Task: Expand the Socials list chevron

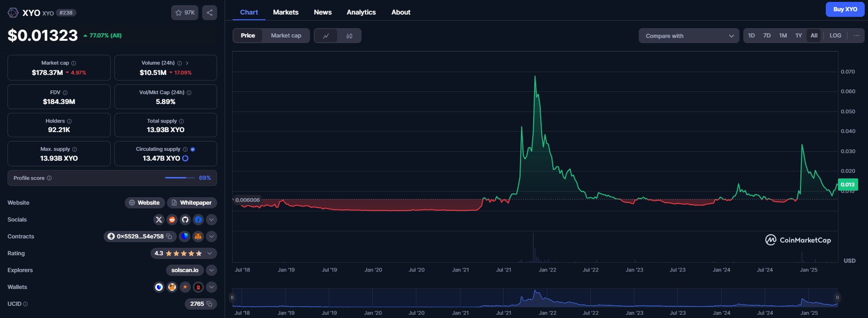Action: tap(211, 220)
